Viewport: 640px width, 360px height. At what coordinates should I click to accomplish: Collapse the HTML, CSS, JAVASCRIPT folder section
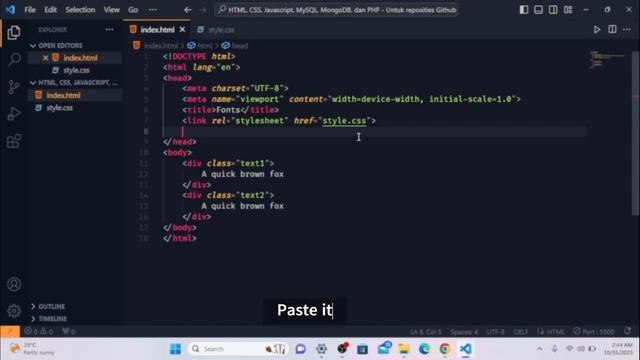[74, 83]
